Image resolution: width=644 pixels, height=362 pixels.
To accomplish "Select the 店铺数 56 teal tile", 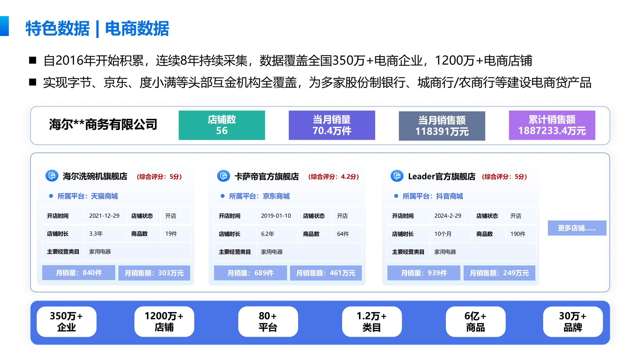I will click(x=222, y=125).
